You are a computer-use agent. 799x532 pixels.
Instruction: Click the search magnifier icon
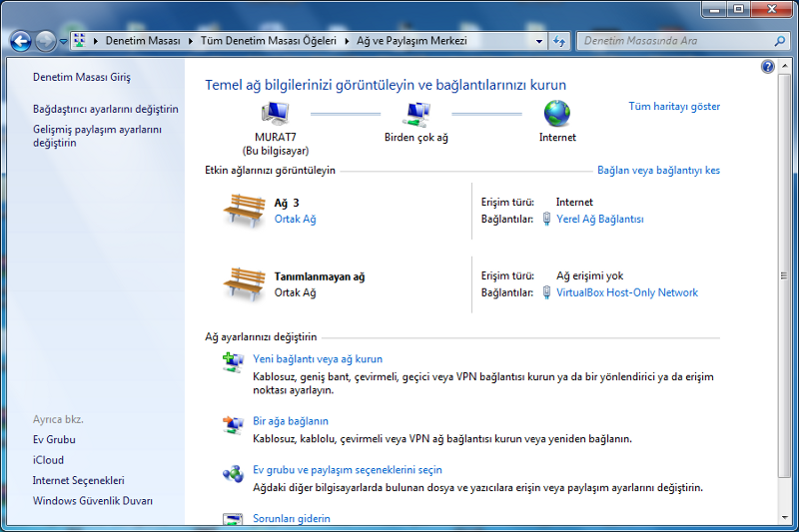click(779, 41)
